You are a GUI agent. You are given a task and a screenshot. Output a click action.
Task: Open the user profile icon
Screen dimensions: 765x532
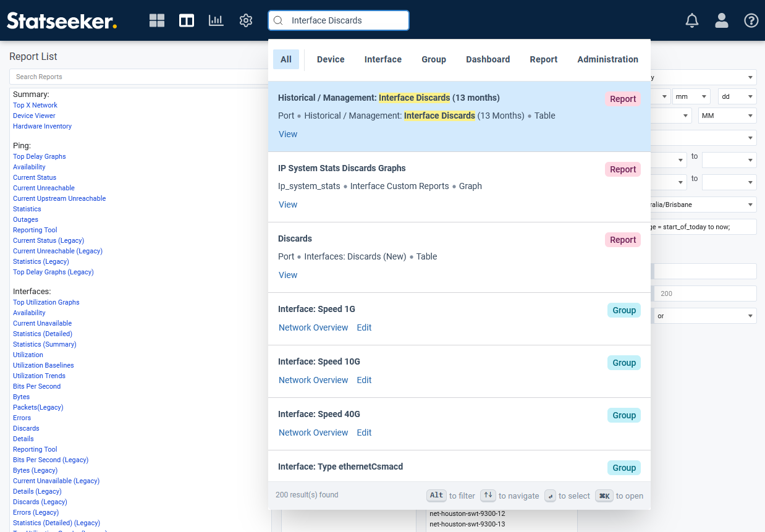(722, 20)
